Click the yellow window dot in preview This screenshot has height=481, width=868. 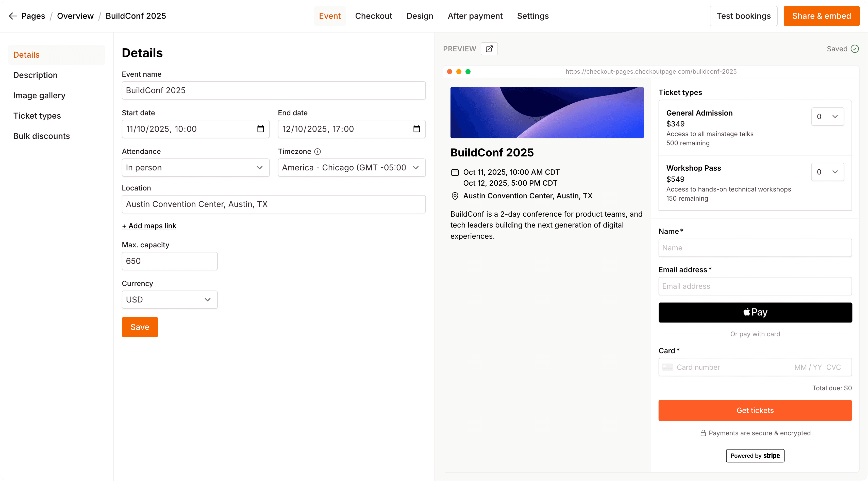tap(459, 71)
